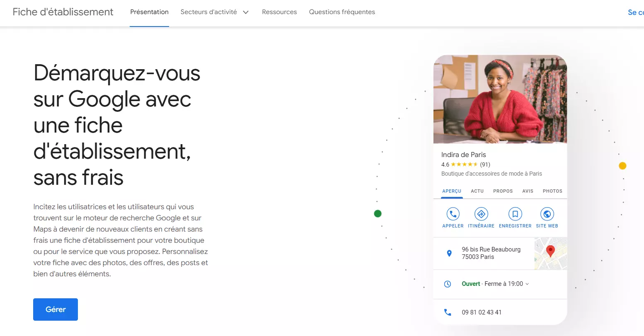Click the phone icon beside 09 81 02 43 41
The height and width of the screenshot is (336, 644).
(x=448, y=312)
